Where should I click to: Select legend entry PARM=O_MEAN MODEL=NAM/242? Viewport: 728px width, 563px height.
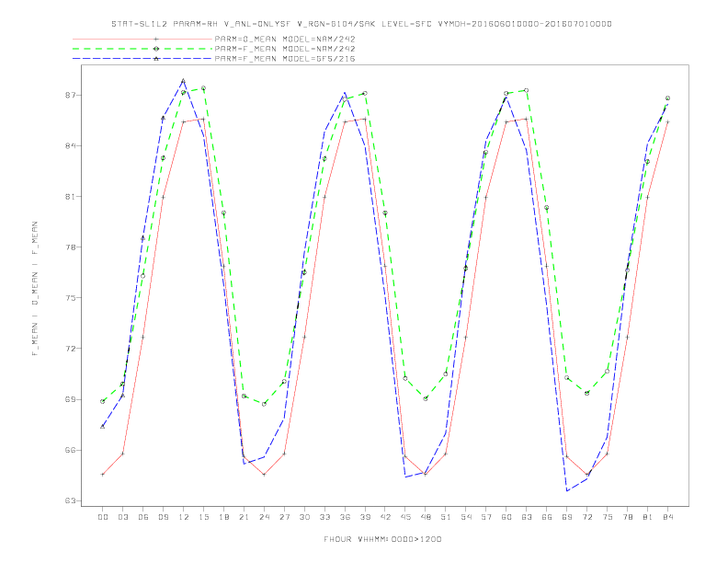pyautogui.click(x=285, y=39)
